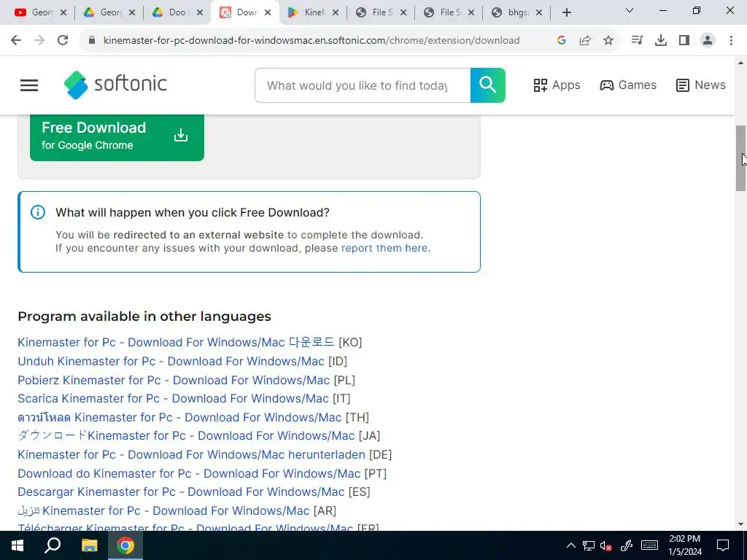Click the Chrome taskbar icon

tap(125, 545)
